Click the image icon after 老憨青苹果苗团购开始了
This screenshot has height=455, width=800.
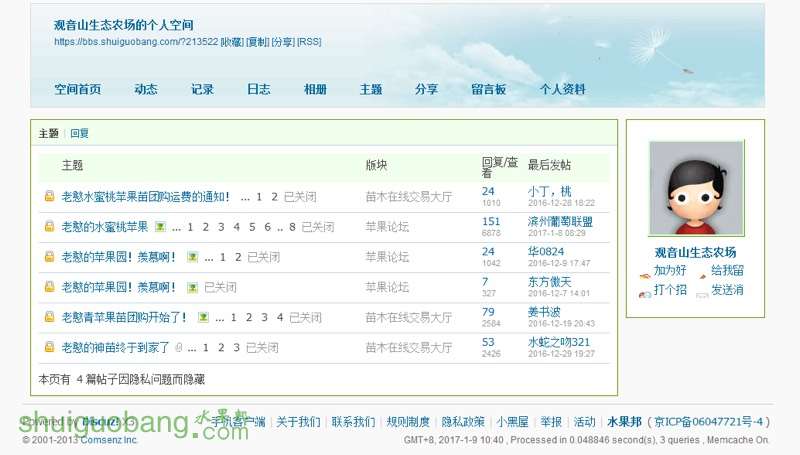point(203,317)
